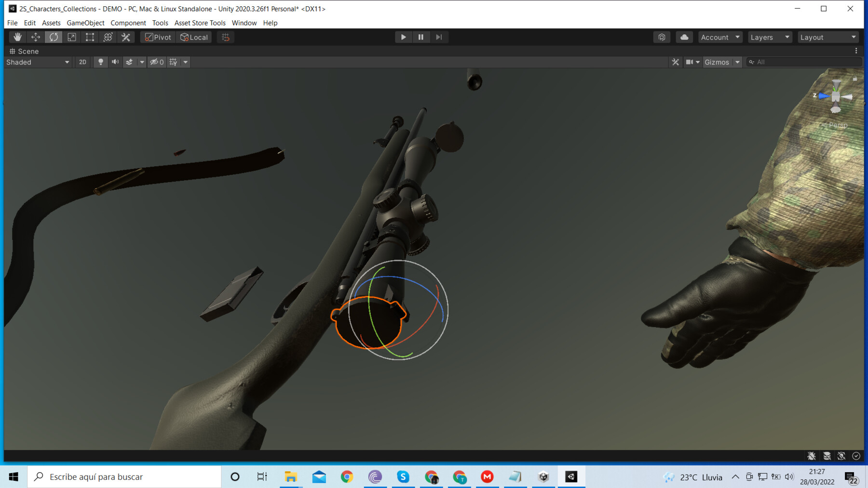Toggle the Pivot handle position button
868x488 pixels.
[158, 37]
